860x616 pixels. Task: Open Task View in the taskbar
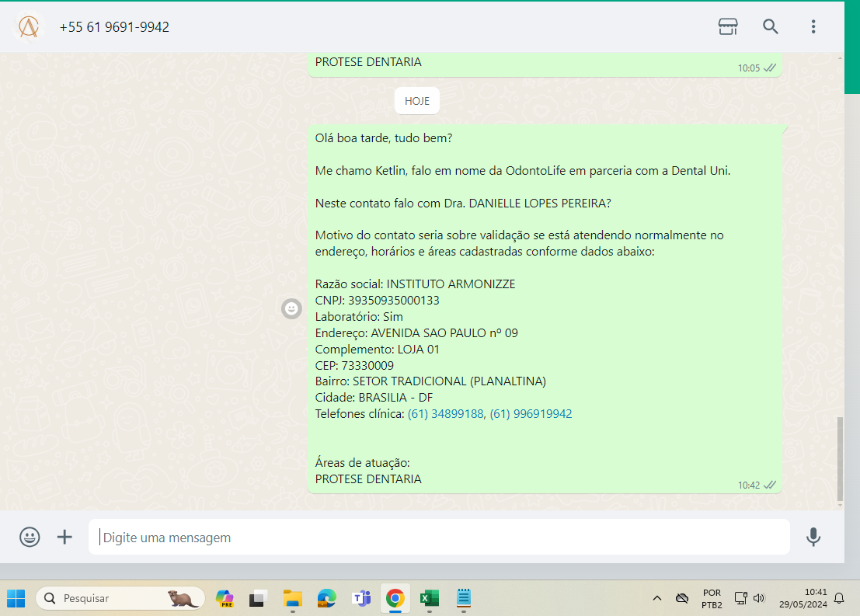(258, 598)
